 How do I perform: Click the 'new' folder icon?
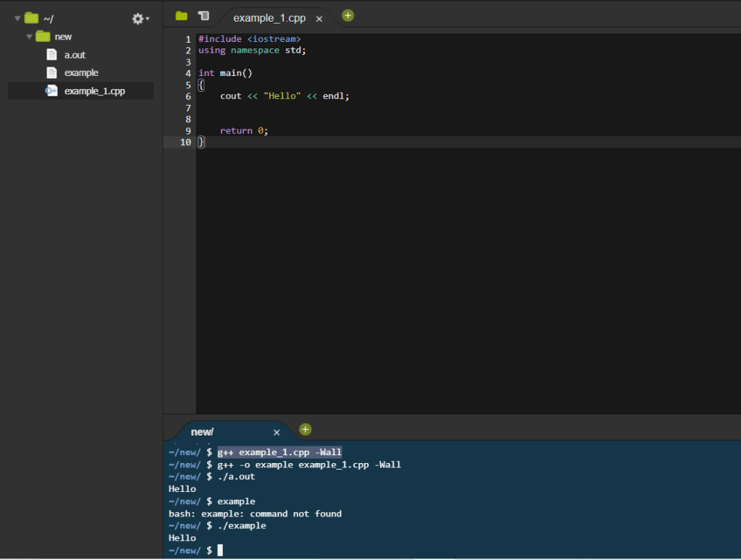coord(43,36)
